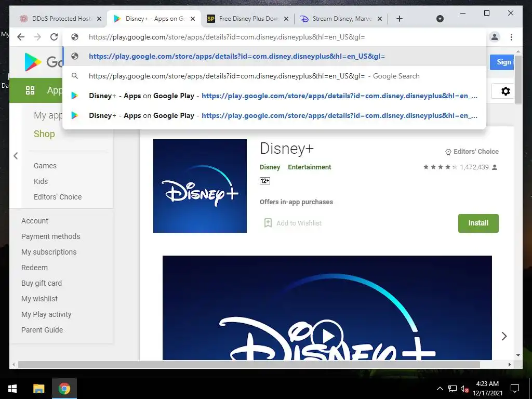Open Editors' Choice in sidebar
The height and width of the screenshot is (399, 532).
click(58, 197)
